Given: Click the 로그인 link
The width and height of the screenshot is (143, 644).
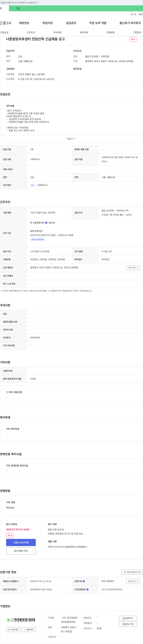Looking at the screenshot, I should pos(133,14).
